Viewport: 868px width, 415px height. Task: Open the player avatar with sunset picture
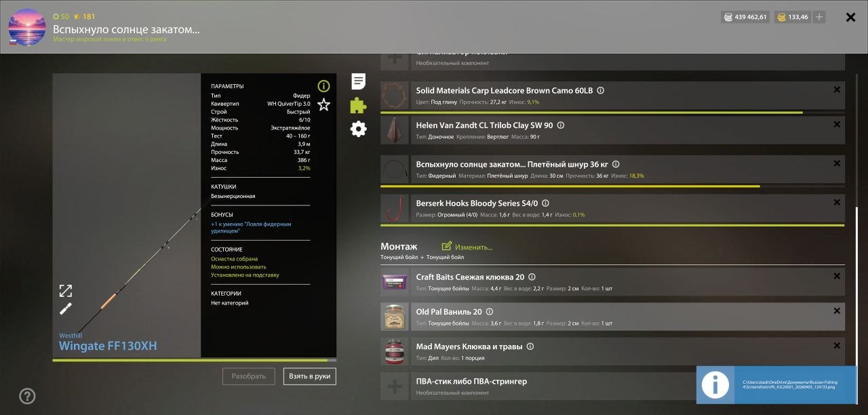pyautogui.click(x=26, y=27)
